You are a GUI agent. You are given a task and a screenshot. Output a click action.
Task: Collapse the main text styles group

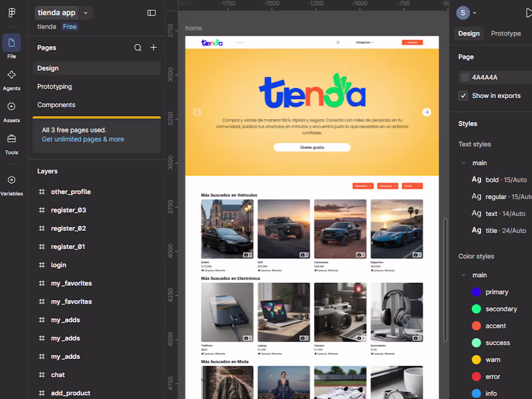(x=463, y=163)
